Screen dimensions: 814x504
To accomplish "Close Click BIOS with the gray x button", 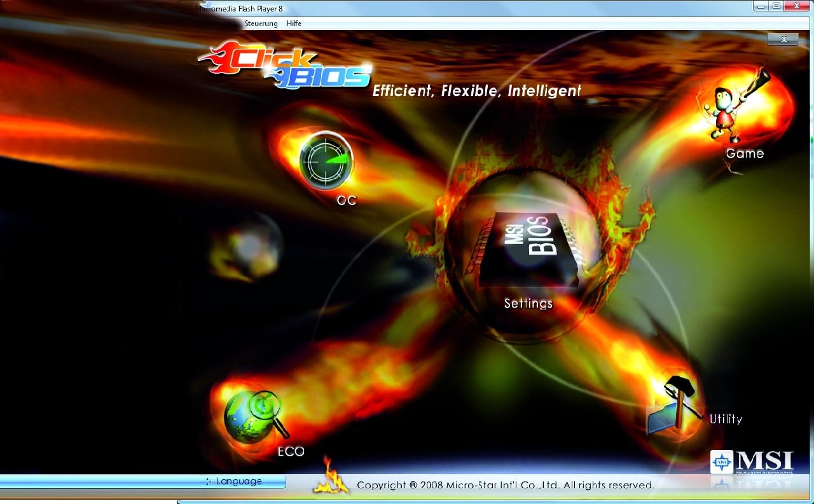I will pos(783,39).
